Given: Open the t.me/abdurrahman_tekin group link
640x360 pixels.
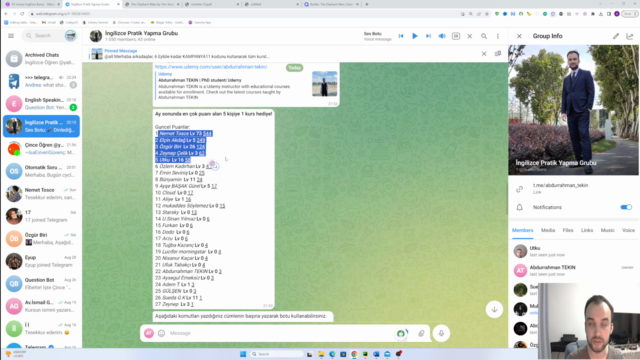Looking at the screenshot, I should (560, 185).
